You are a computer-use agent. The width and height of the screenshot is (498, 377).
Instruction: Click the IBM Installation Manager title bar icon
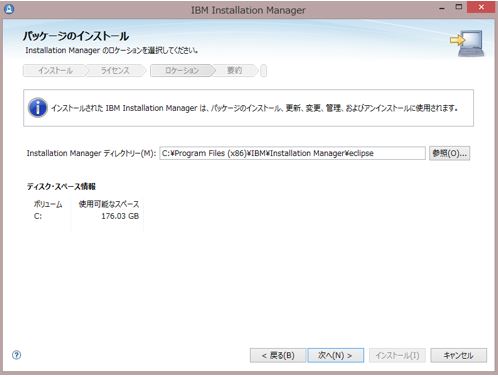point(9,9)
